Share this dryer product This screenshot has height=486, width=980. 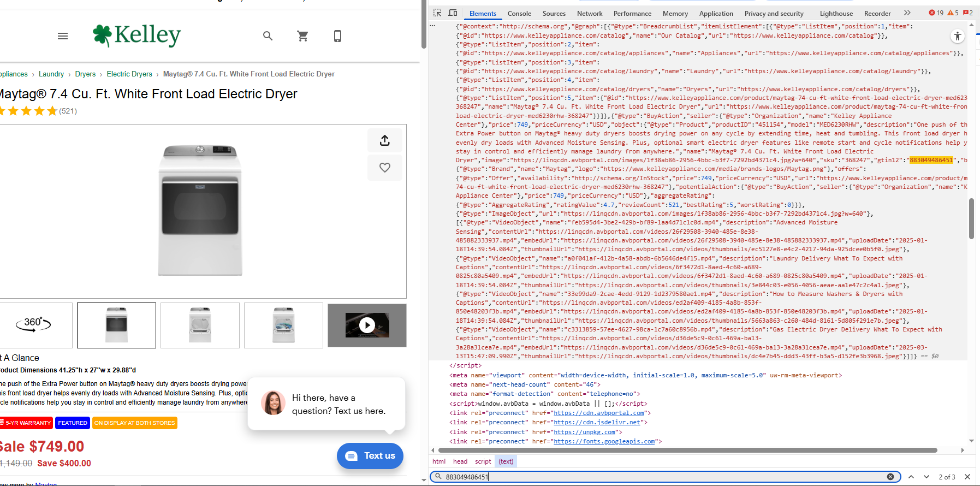pyautogui.click(x=385, y=140)
